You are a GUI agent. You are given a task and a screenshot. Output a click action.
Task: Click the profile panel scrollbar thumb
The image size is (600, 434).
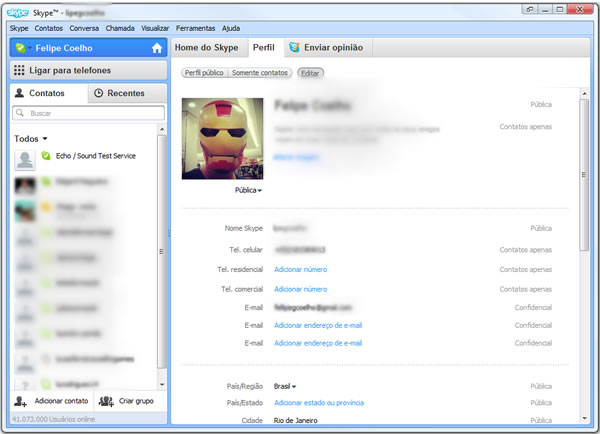click(x=584, y=175)
